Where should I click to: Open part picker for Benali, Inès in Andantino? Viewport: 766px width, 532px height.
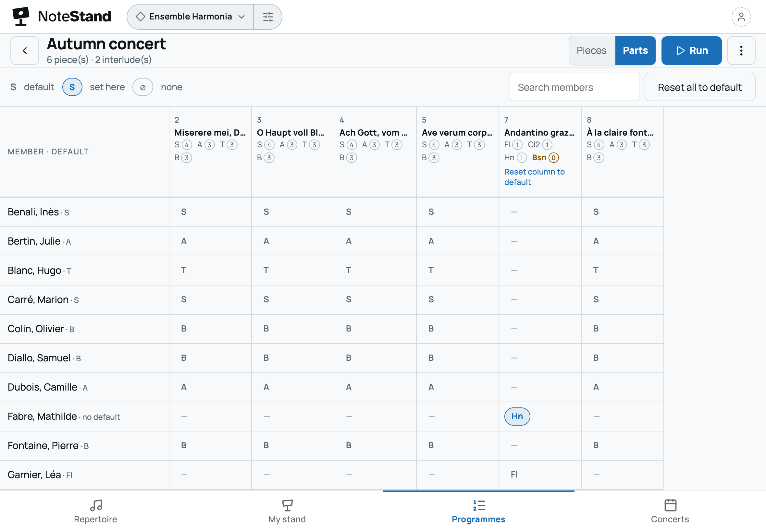540,212
